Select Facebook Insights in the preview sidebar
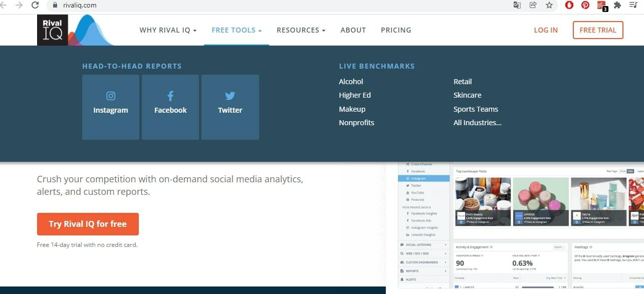Screen dimensions: 644x294 (424, 213)
